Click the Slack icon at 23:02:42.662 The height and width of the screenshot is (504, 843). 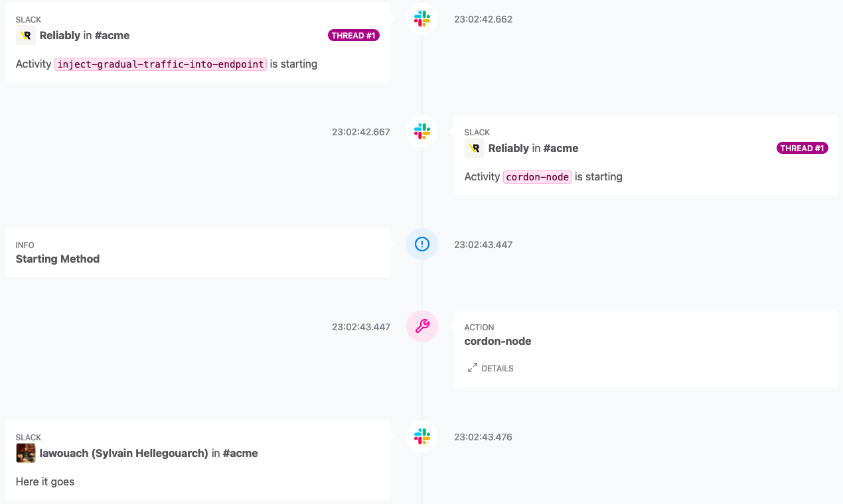click(x=422, y=19)
